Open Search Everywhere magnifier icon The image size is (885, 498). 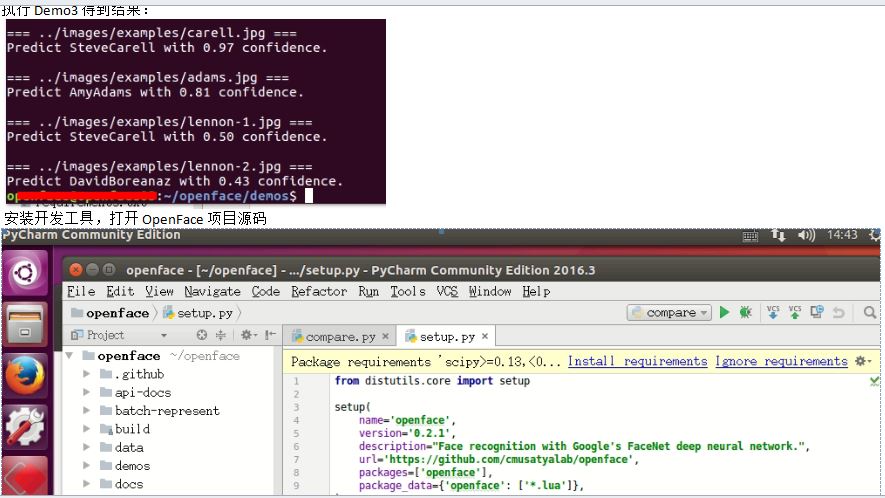click(x=869, y=312)
